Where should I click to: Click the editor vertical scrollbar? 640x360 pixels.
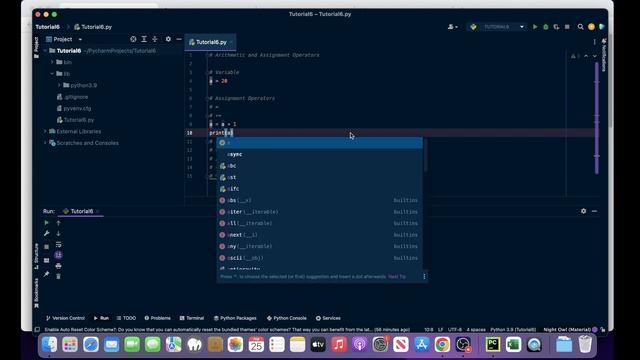point(597,118)
